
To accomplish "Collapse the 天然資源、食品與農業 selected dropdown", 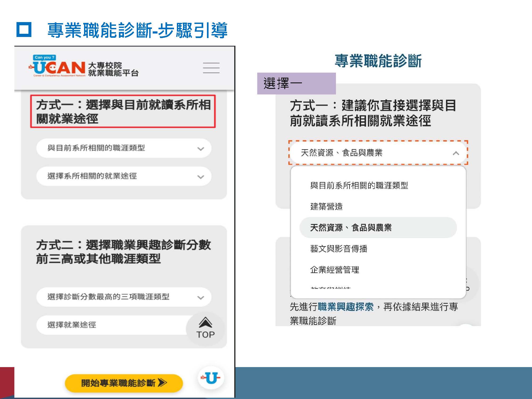I will tap(378, 153).
